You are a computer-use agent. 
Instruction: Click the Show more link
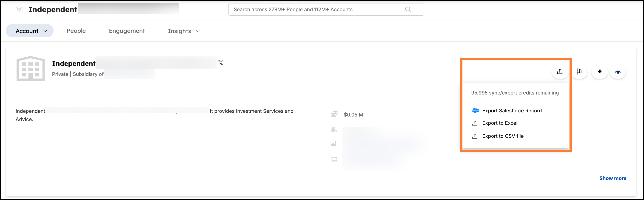click(613, 178)
